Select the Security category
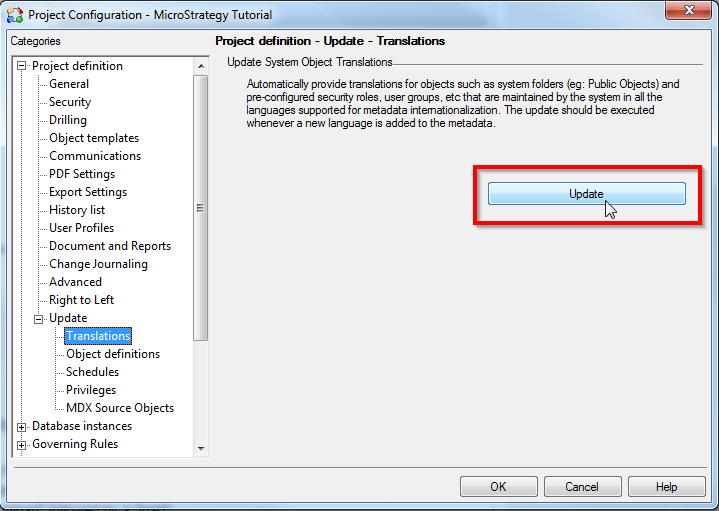 [70, 102]
